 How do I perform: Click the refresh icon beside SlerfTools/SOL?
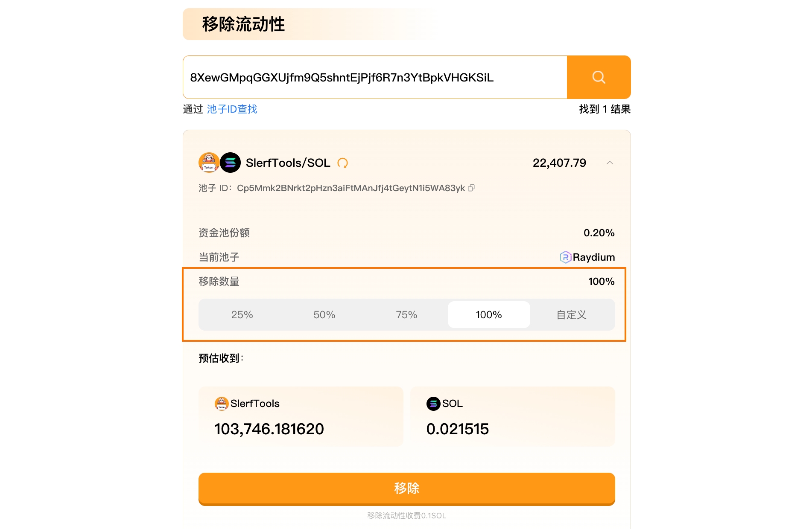click(342, 163)
